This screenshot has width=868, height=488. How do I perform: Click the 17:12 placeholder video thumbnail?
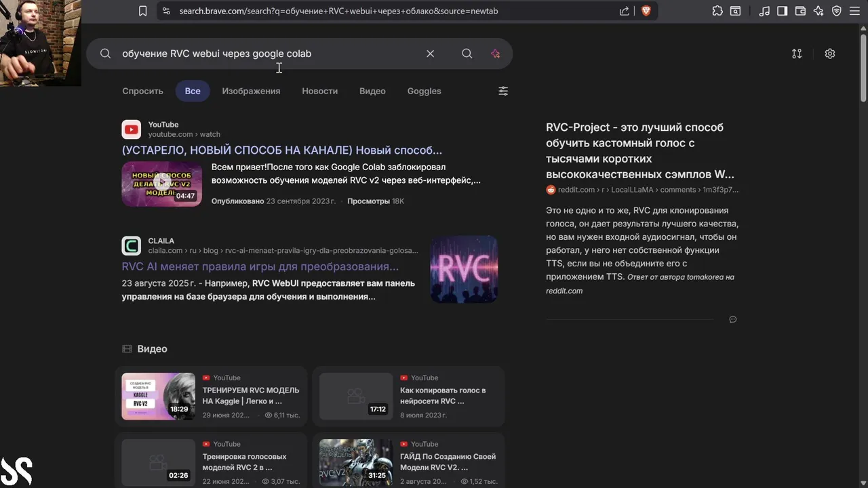click(x=356, y=396)
